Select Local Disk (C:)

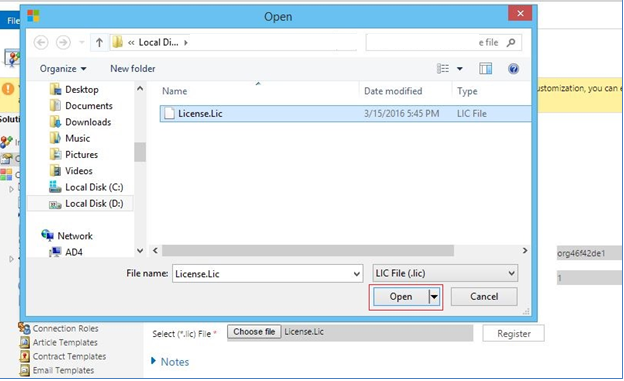[94, 188]
